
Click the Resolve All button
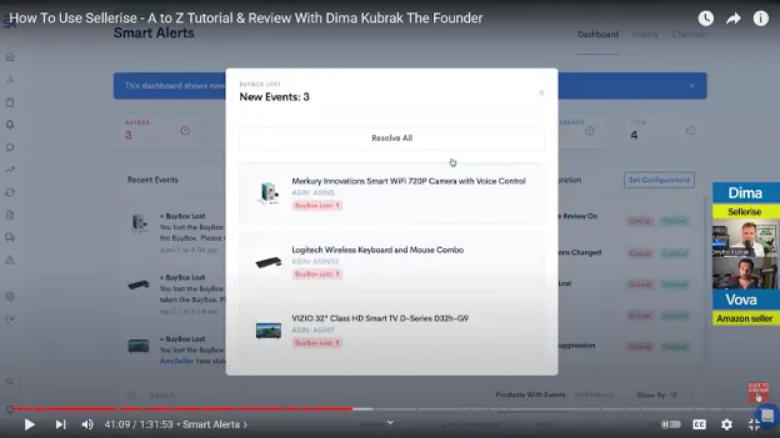(x=392, y=138)
